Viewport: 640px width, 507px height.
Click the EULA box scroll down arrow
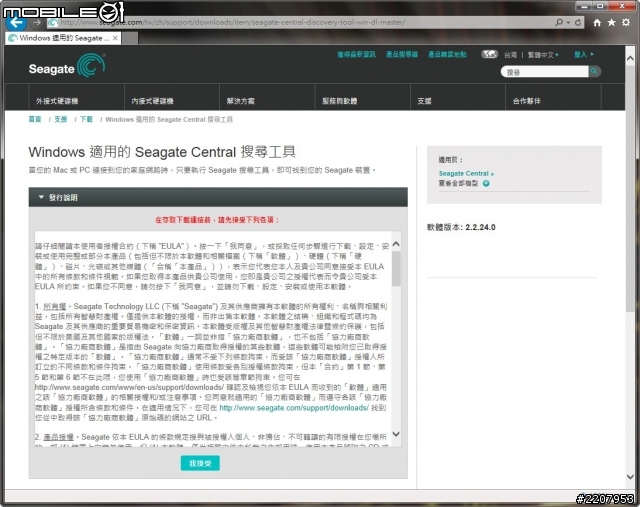396,434
